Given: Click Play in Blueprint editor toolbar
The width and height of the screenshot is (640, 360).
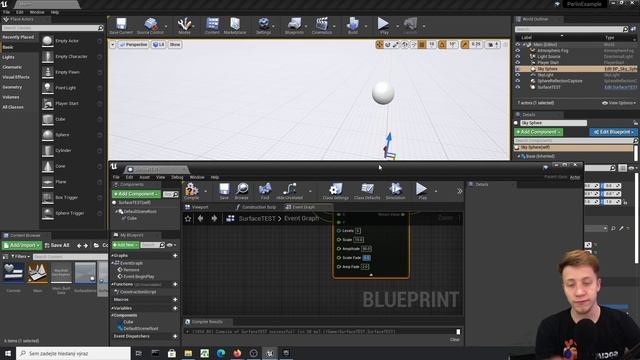Looking at the screenshot, I should coord(422,191).
